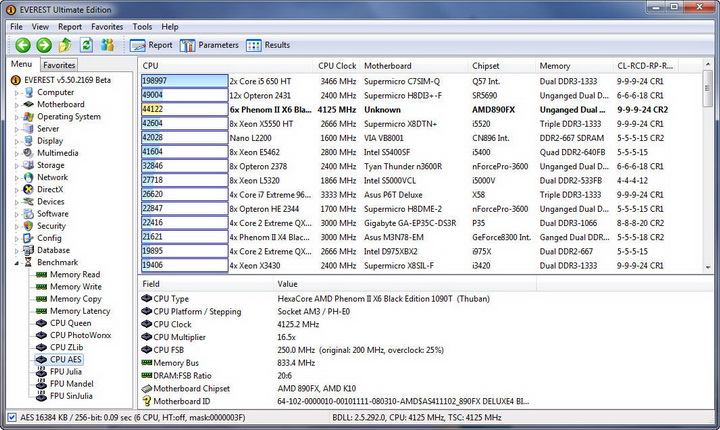The width and height of the screenshot is (720, 430).
Task: Select the Config tree icon
Action: click(29, 238)
